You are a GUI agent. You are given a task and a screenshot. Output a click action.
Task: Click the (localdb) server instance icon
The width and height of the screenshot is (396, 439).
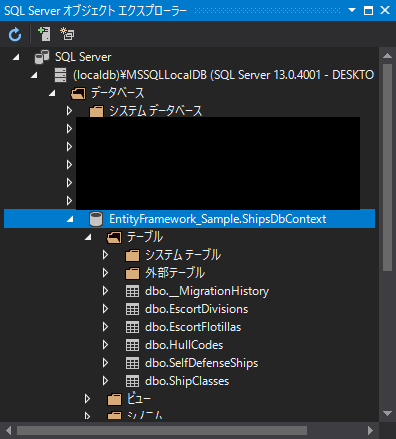pyautogui.click(x=60, y=75)
